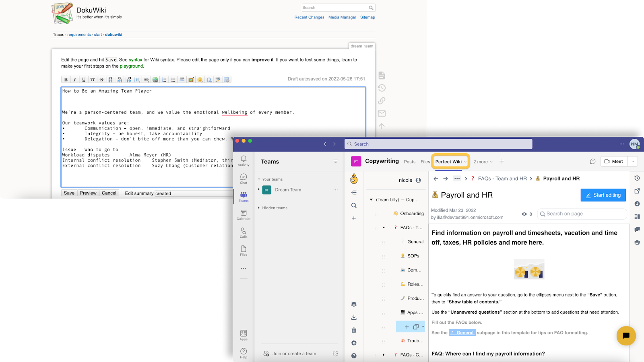Open the General subpage link

[x=462, y=333]
